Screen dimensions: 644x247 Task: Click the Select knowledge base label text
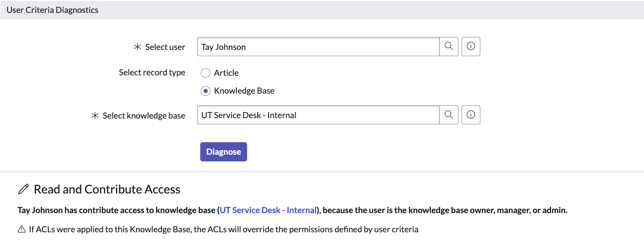coord(144,115)
